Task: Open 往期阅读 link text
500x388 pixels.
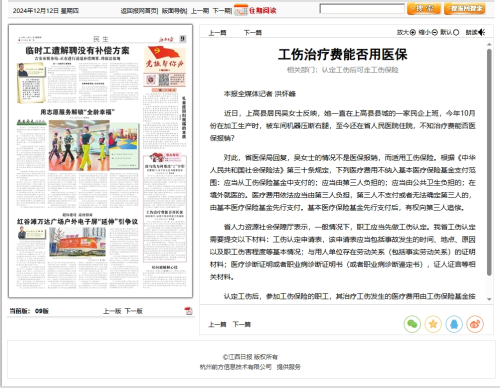Action: coord(263,11)
